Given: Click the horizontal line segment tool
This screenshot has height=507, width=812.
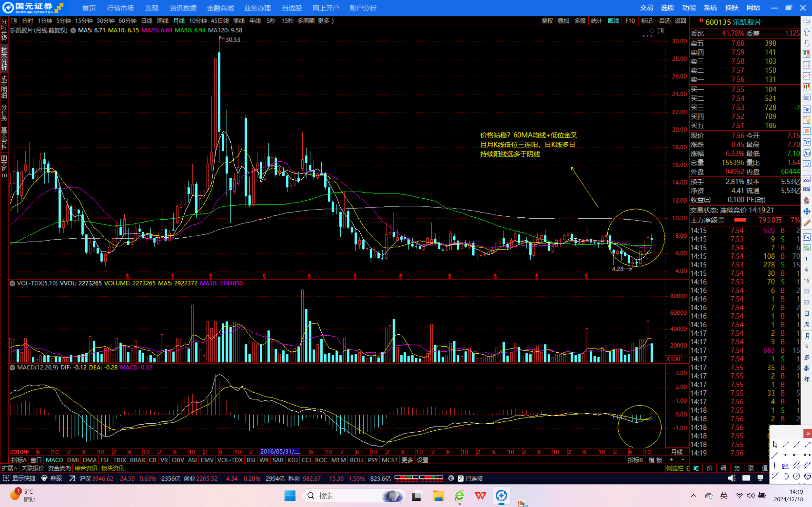Looking at the screenshot, I should point(807,455).
